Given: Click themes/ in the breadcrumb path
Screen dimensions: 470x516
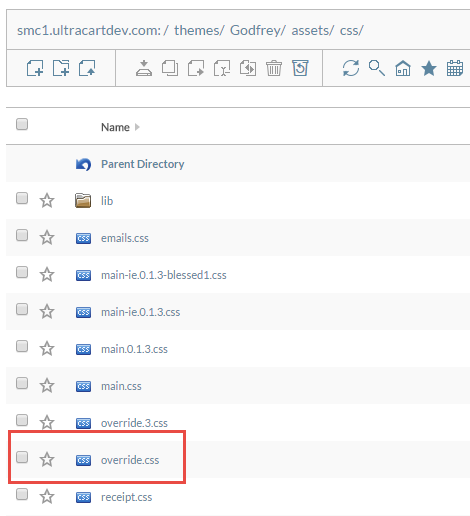Looking at the screenshot, I should pos(199,30).
